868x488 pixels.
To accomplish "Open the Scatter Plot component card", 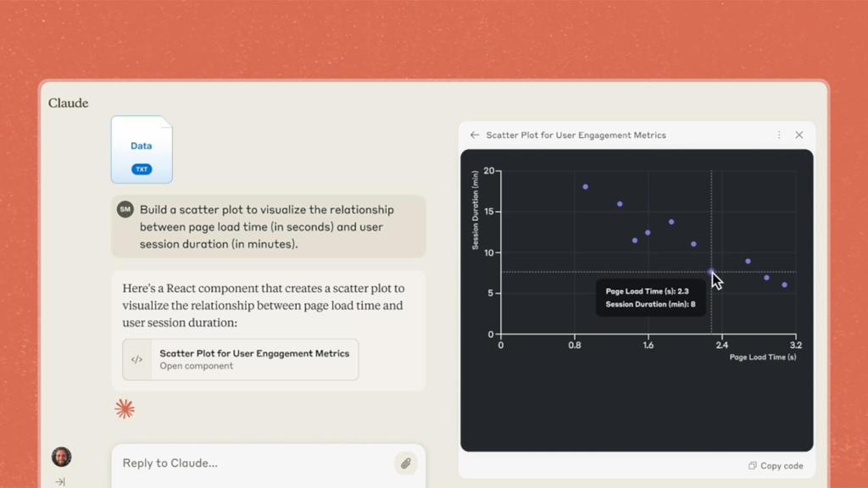I will (241, 359).
